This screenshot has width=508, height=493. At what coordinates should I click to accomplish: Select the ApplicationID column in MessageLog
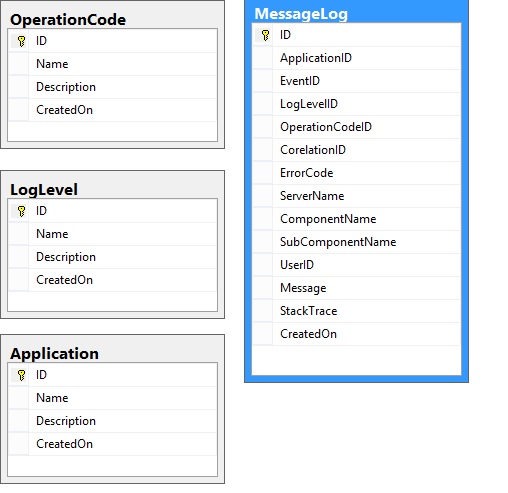356,58
